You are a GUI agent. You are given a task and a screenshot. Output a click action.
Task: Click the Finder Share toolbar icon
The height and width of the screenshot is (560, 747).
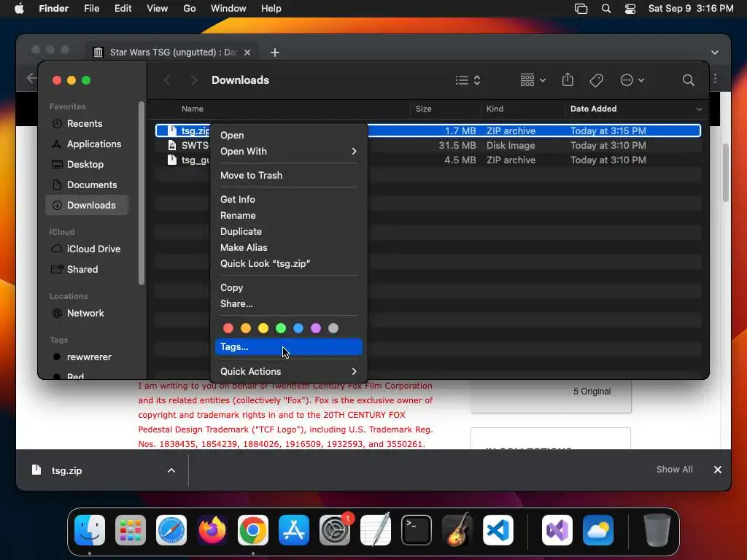click(x=568, y=80)
